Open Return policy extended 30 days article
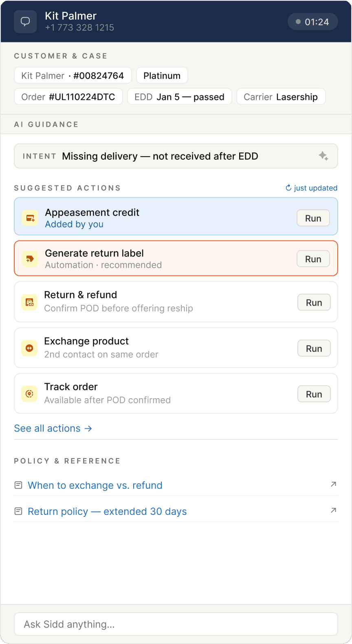This screenshot has height=644, width=352. (x=107, y=512)
